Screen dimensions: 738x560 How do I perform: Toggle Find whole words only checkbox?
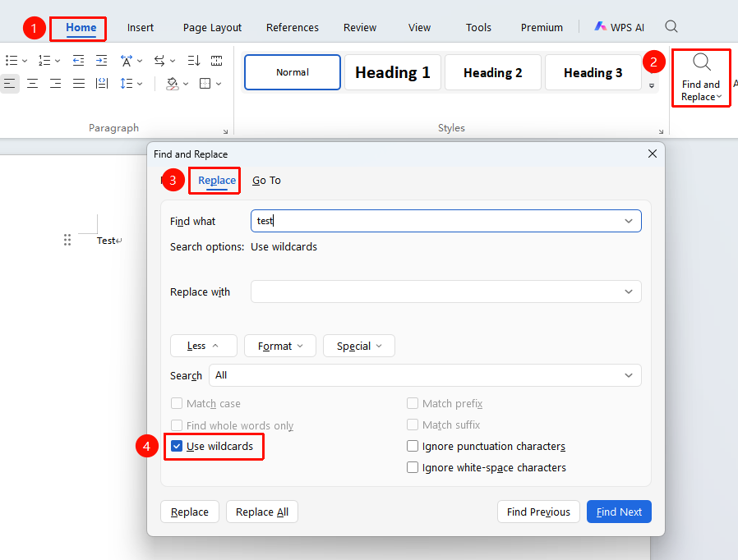[177, 425]
